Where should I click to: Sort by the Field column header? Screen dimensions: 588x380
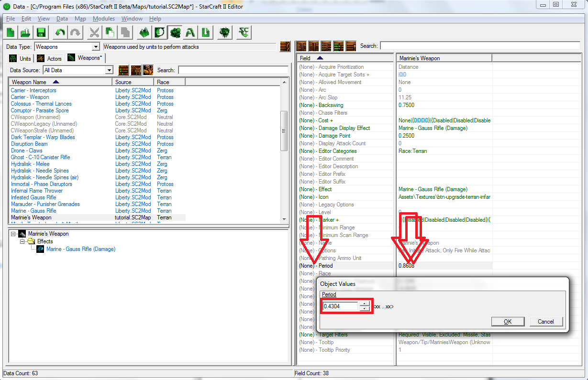(x=346, y=58)
